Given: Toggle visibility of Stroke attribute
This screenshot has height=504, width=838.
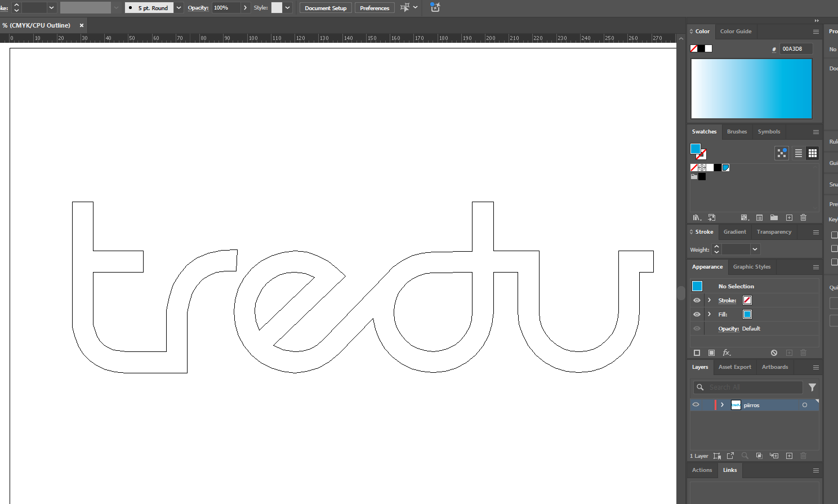Looking at the screenshot, I should pos(697,300).
